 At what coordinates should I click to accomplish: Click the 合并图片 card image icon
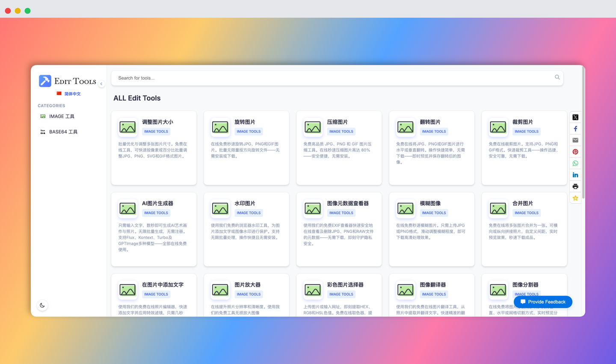click(498, 208)
